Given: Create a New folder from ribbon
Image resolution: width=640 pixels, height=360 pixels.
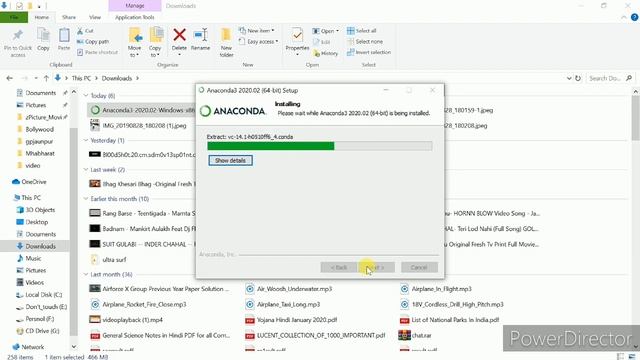Looking at the screenshot, I should point(226,42).
